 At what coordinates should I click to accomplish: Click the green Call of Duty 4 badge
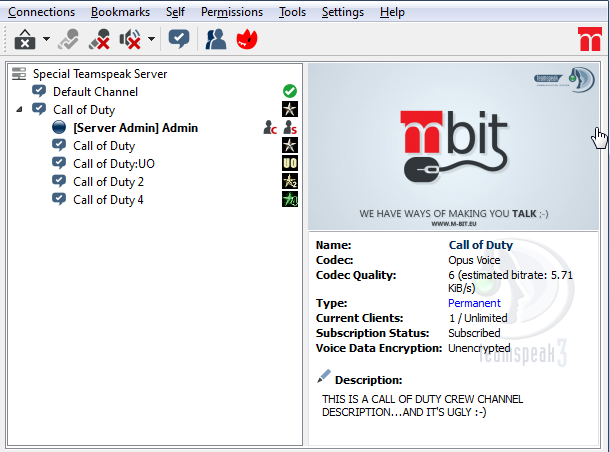pyautogui.click(x=290, y=199)
